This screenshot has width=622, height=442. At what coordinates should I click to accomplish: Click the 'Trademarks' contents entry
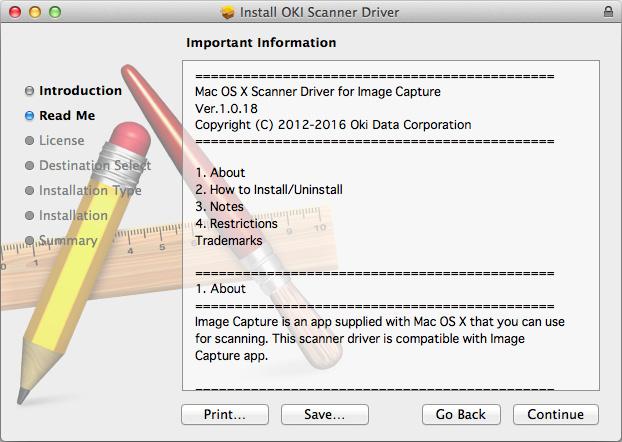tap(228, 240)
